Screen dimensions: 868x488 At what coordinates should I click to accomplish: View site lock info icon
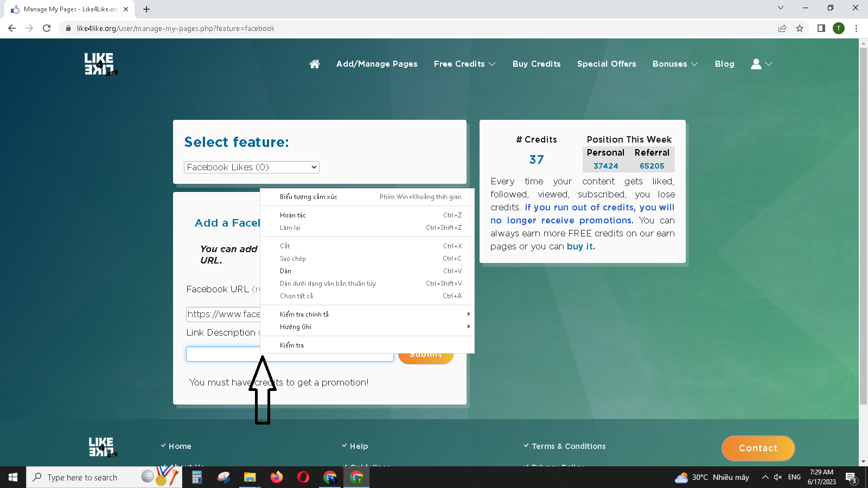click(68, 28)
